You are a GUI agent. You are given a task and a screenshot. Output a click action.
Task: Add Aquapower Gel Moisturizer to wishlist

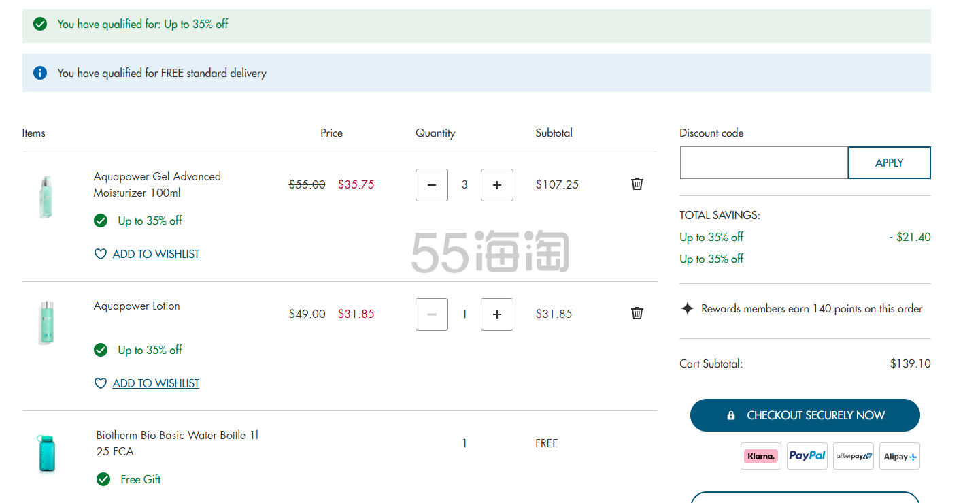pyautogui.click(x=156, y=254)
